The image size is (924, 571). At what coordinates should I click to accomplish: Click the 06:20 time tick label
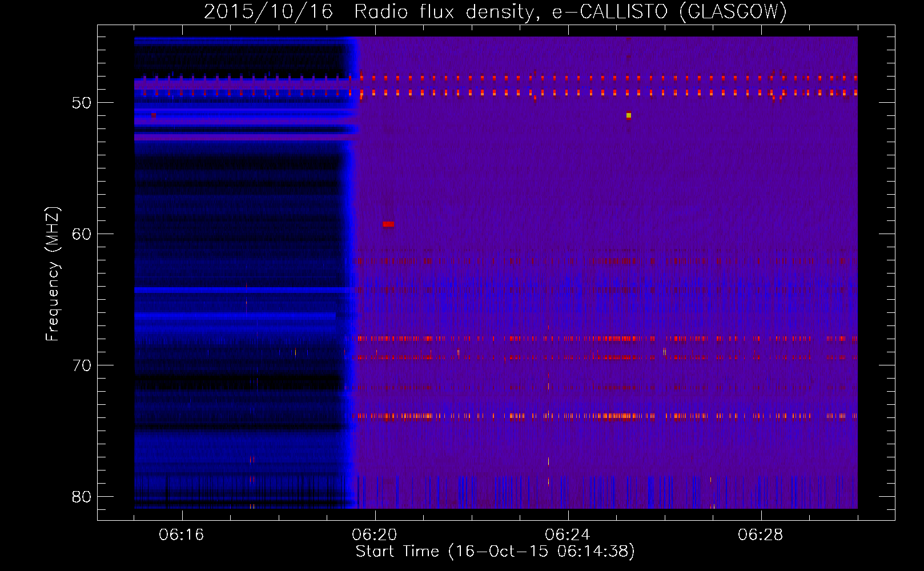click(375, 535)
